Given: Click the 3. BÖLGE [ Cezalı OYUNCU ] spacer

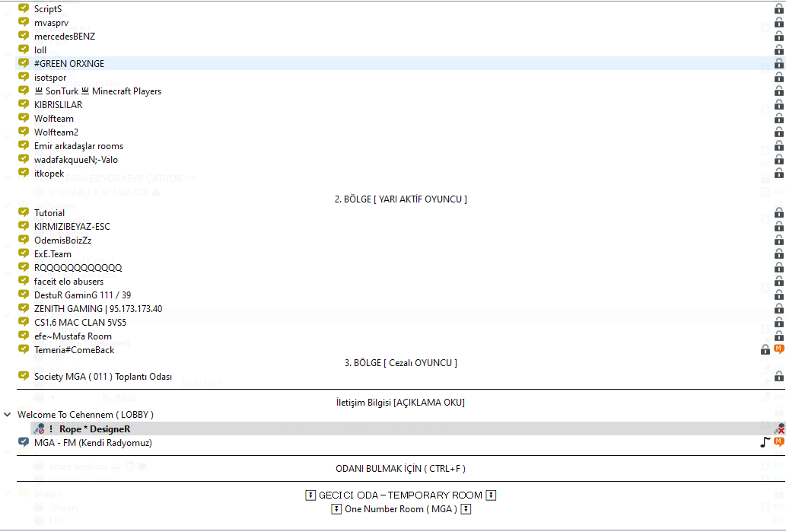Looking at the screenshot, I should [x=400, y=362].
